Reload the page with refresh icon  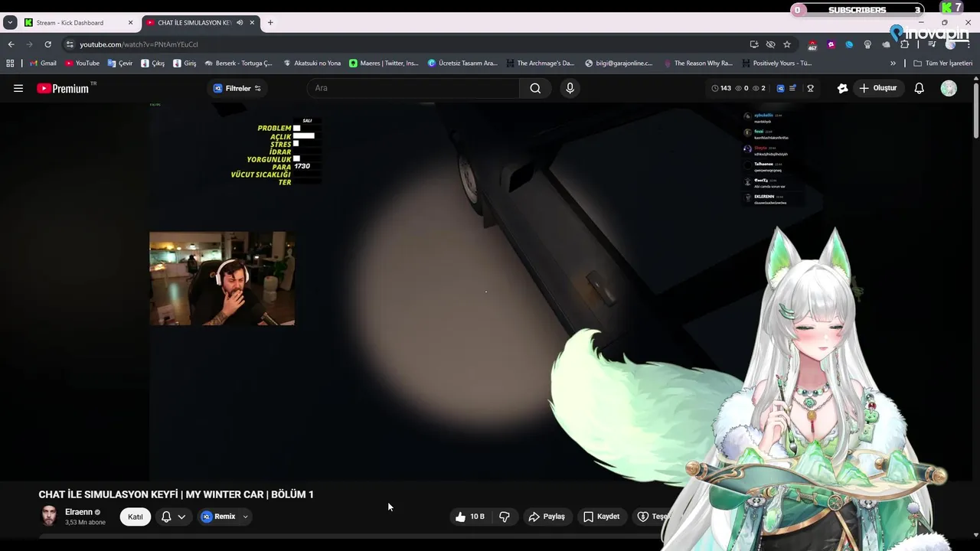coord(47,44)
